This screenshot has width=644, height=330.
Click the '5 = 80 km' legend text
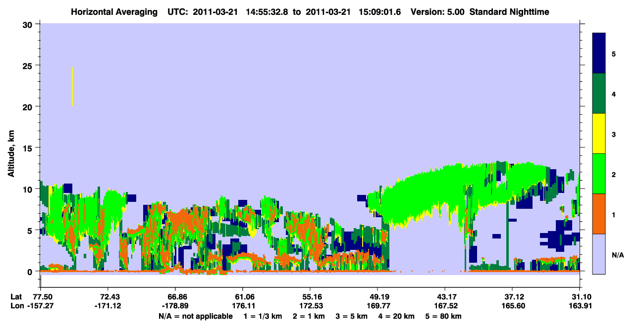[x=442, y=316]
